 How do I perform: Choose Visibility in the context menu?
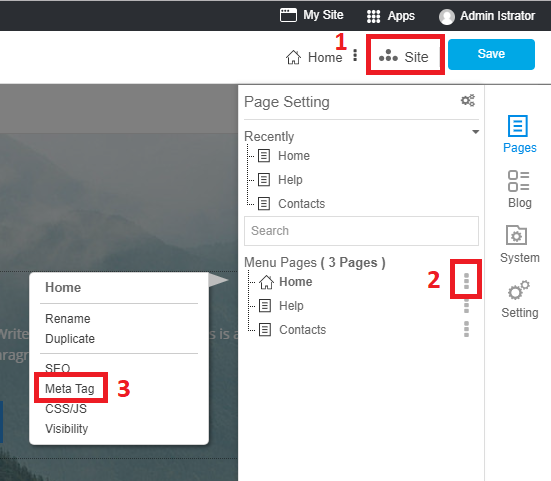pyautogui.click(x=66, y=429)
